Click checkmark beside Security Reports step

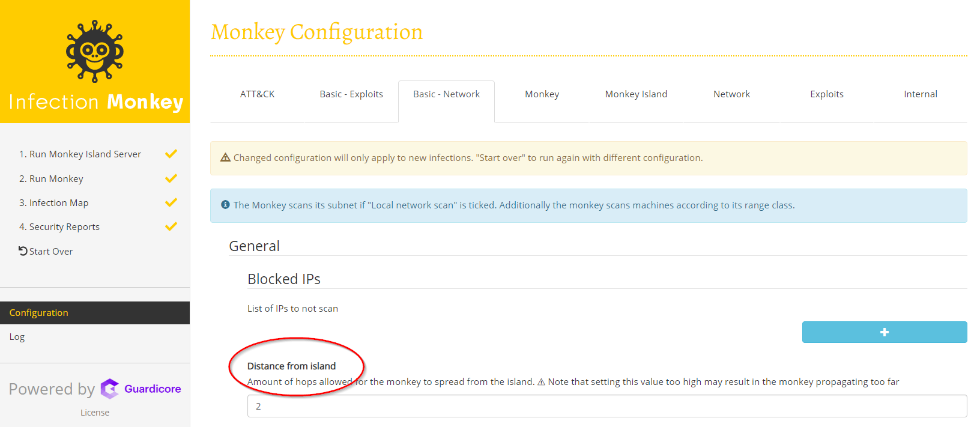click(x=171, y=226)
